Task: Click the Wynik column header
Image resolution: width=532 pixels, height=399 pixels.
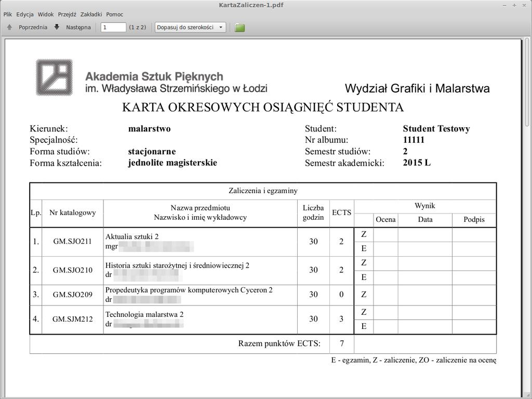Action: 425,206
